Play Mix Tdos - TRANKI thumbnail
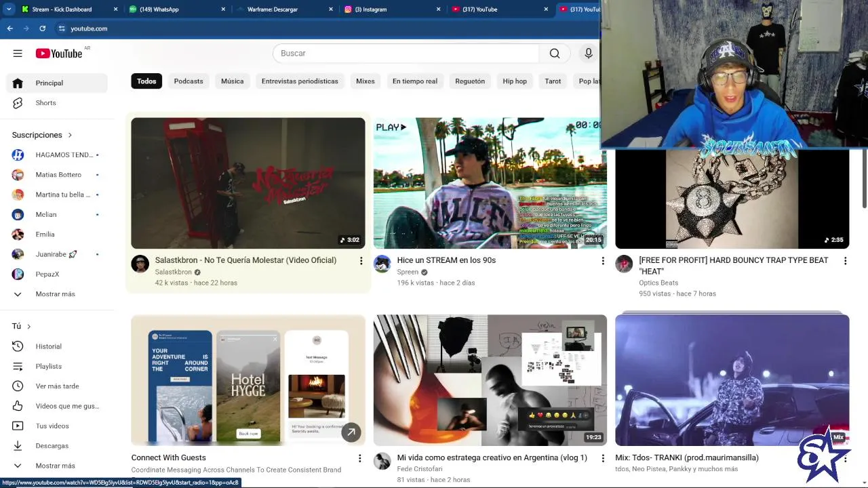 (732, 380)
